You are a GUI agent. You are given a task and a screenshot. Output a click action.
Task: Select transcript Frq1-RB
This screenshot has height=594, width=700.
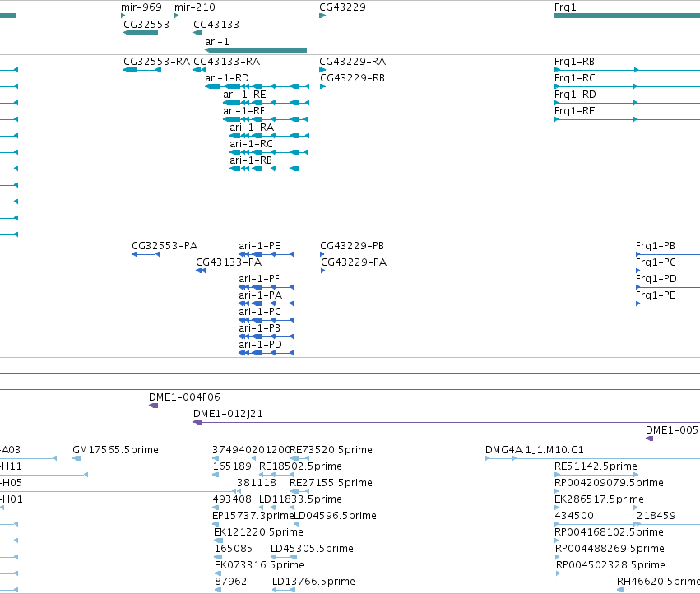(628, 70)
